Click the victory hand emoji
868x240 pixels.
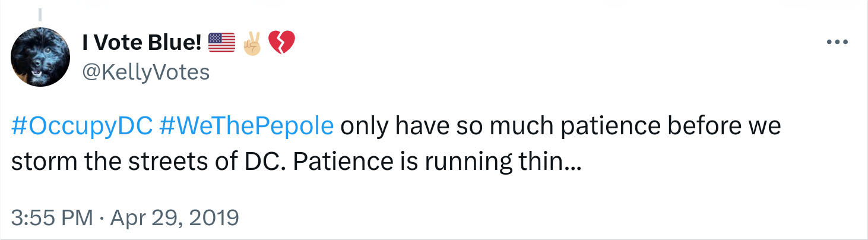coord(252,43)
